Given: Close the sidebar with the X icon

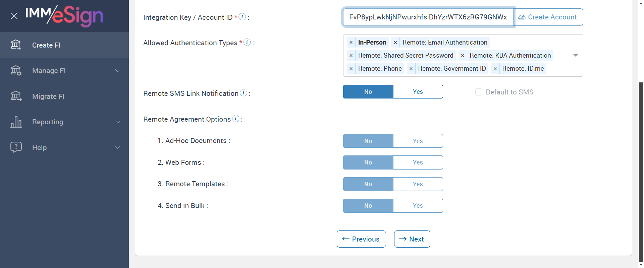Looking at the screenshot, I should point(14,16).
